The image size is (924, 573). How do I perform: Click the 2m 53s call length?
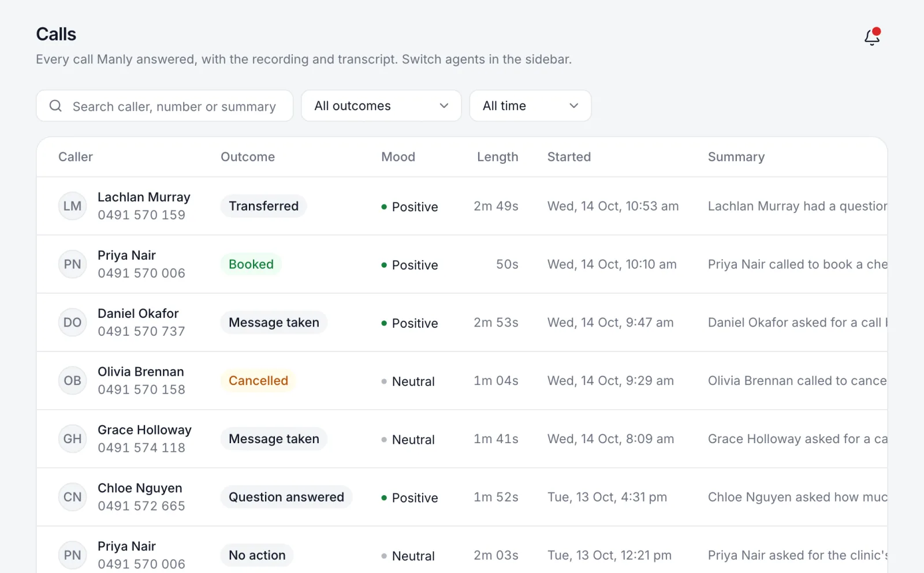(x=496, y=323)
